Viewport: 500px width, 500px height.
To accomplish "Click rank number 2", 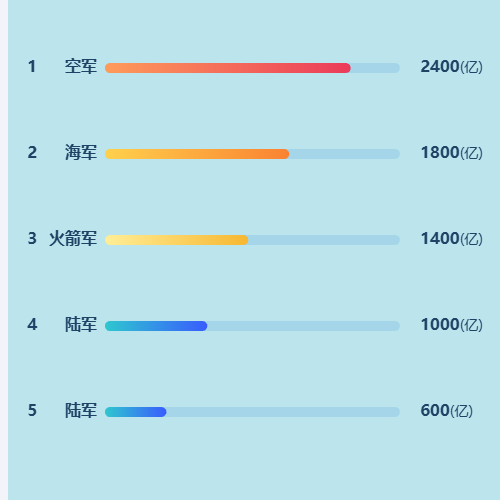I will pyautogui.click(x=32, y=152).
